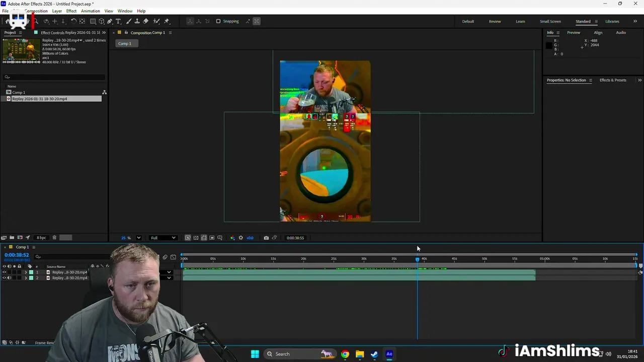Click the Windows Start button
The width and height of the screenshot is (644, 362).
click(255, 354)
